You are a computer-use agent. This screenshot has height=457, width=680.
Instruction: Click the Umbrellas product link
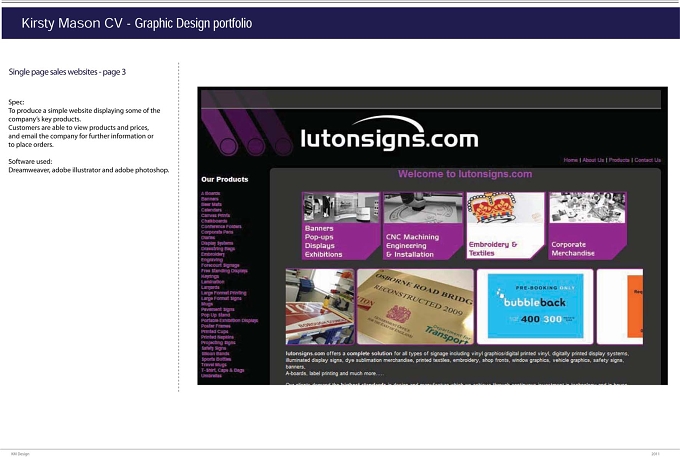pyautogui.click(x=211, y=376)
